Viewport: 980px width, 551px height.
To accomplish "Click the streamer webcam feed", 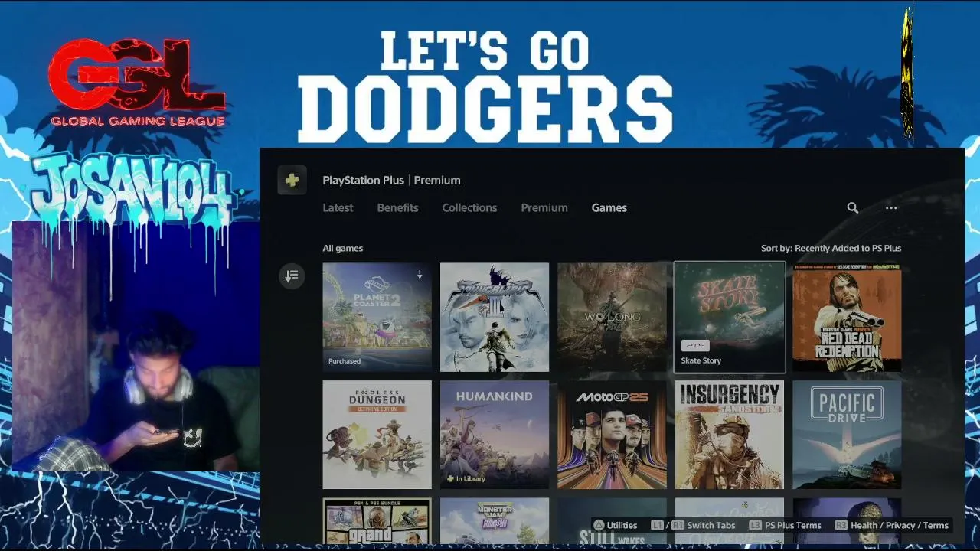I will pyautogui.click(x=136, y=346).
